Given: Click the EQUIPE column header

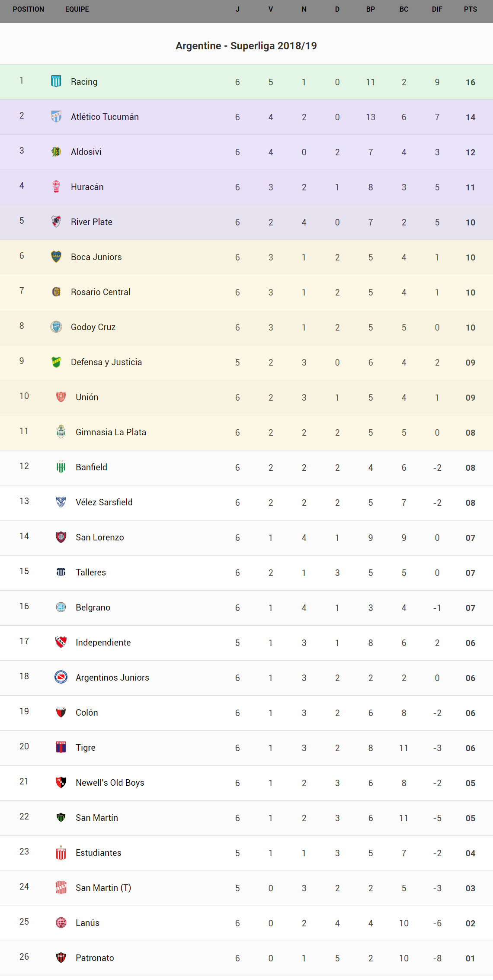Looking at the screenshot, I should click(x=77, y=10).
